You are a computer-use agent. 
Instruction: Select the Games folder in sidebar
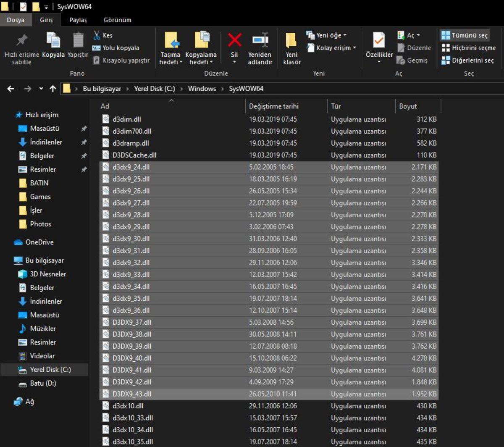(40, 197)
